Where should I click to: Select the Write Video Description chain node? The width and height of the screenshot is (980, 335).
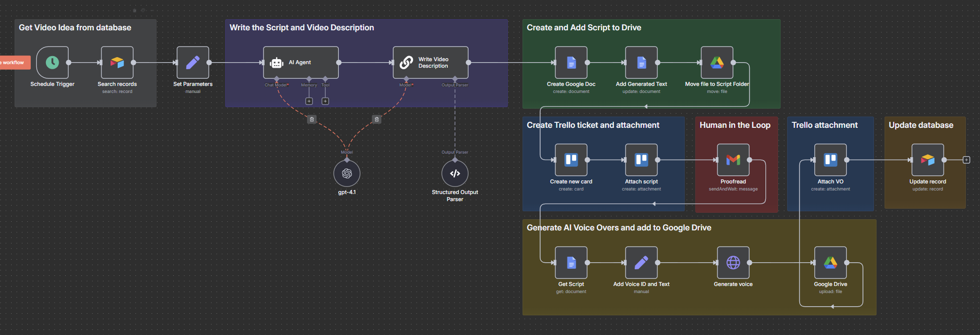tap(430, 63)
